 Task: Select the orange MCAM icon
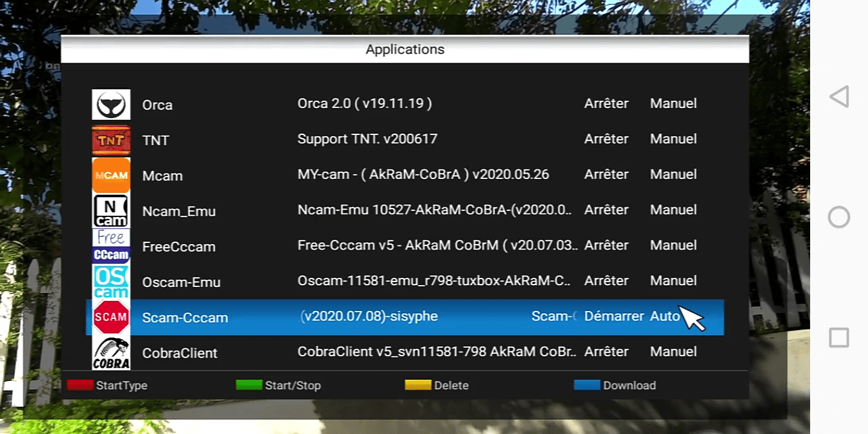click(x=111, y=175)
